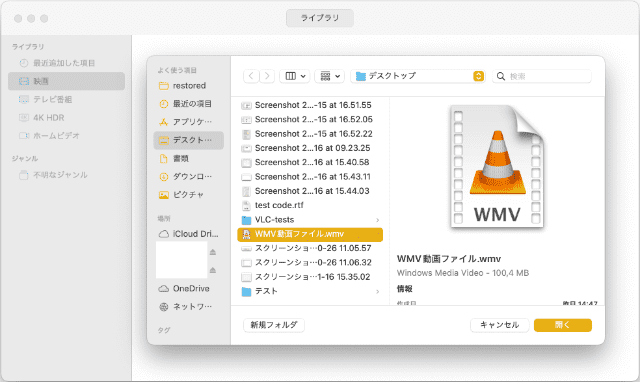Select the テスト folder
640x382 pixels.
click(310, 291)
